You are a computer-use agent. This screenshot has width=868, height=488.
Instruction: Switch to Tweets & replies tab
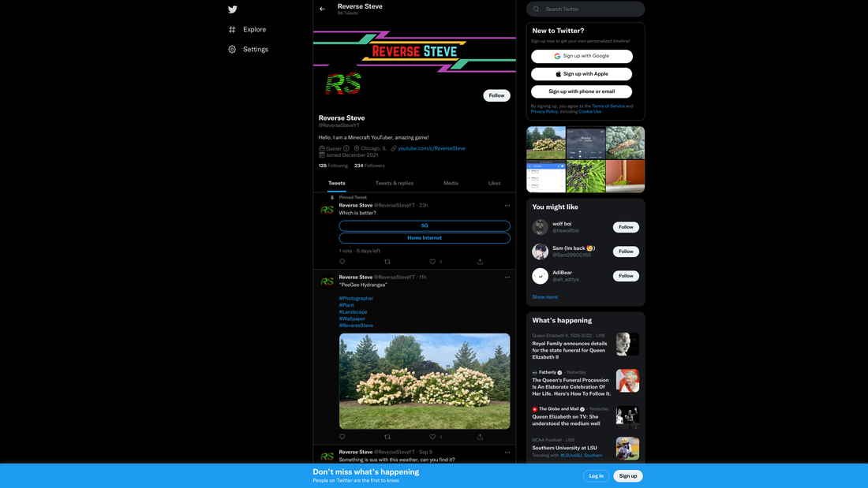(394, 183)
